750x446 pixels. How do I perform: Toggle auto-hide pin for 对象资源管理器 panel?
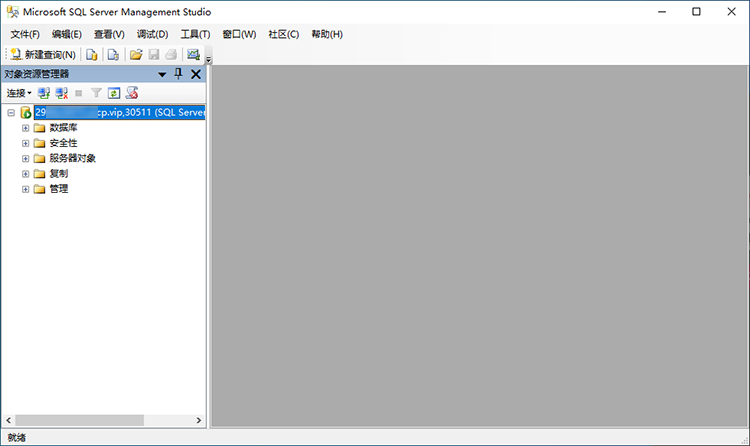pyautogui.click(x=179, y=74)
